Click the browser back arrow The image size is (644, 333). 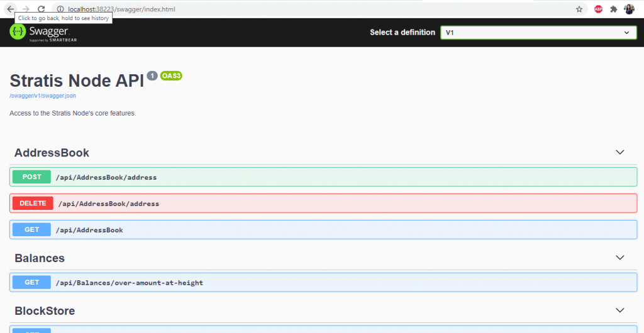(10, 9)
